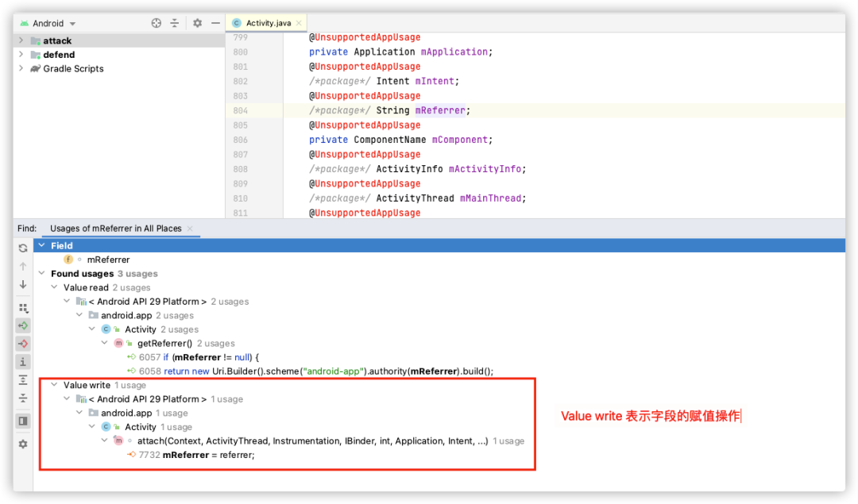Collapse the Value read group

pos(54,287)
